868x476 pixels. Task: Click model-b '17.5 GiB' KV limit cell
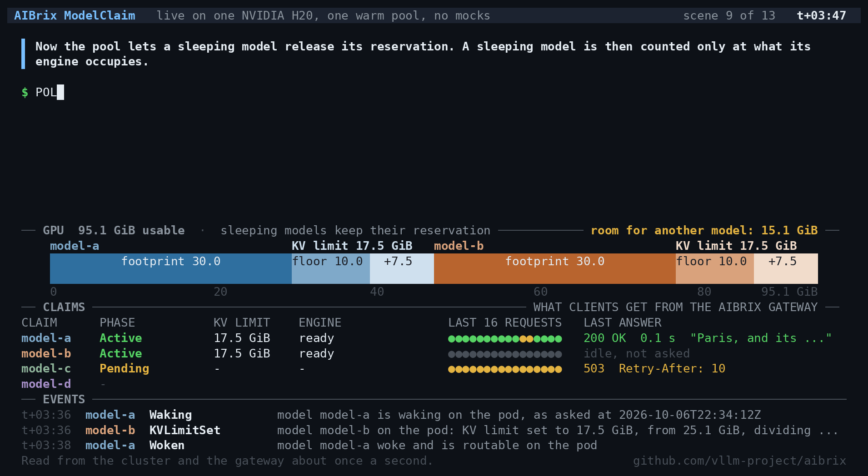242,353
